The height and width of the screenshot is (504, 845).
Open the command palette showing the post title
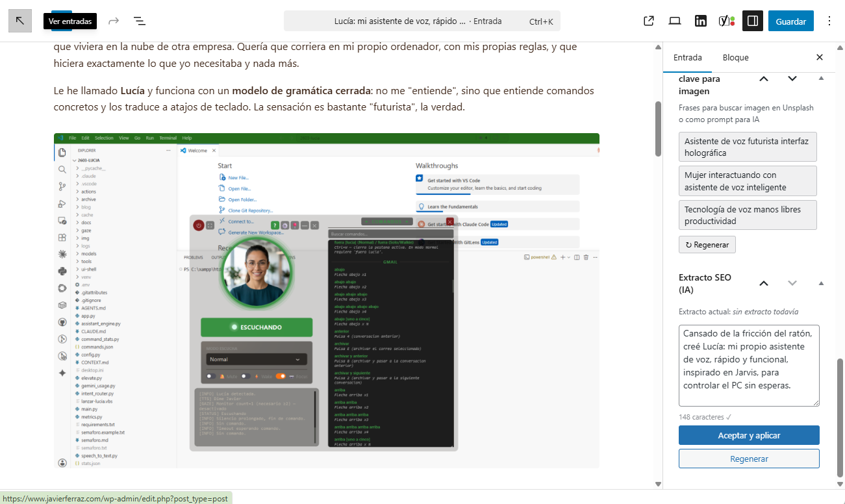coord(422,21)
